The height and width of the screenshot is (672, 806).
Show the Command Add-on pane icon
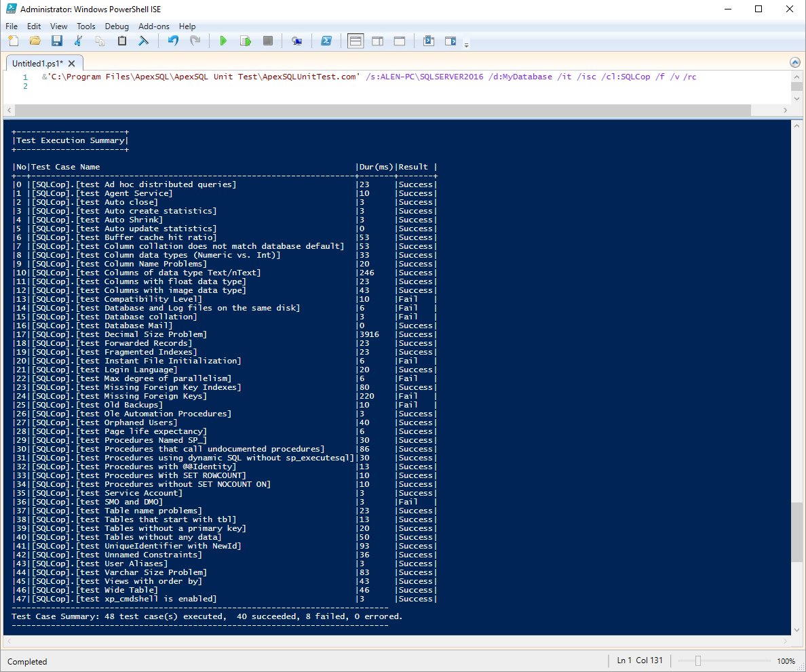click(450, 41)
